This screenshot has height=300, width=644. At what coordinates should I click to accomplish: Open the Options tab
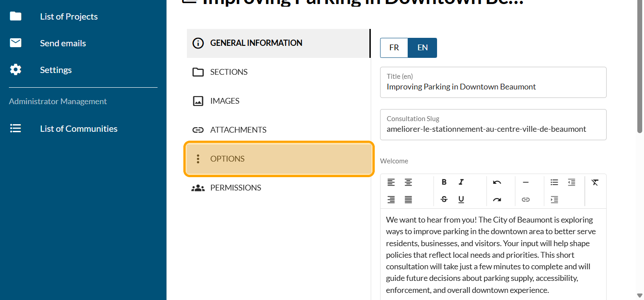click(279, 159)
